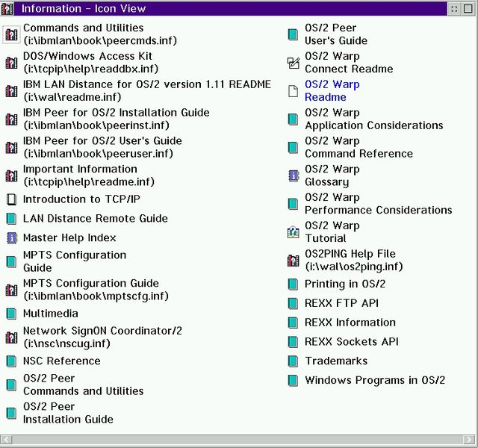This screenshot has height=448, width=478.
Task: Click the right arrow of horizontal scrollbar
Action: pyautogui.click(x=469, y=440)
